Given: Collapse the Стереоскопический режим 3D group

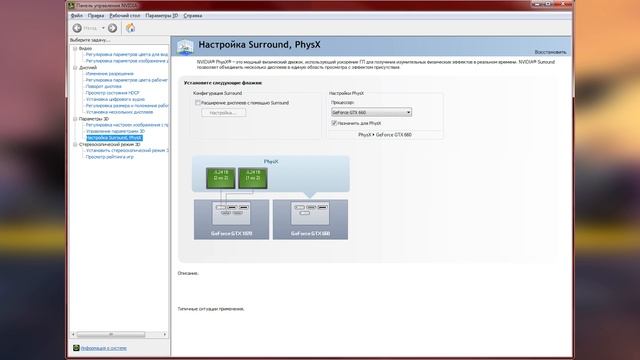Looking at the screenshot, I should click(75, 144).
